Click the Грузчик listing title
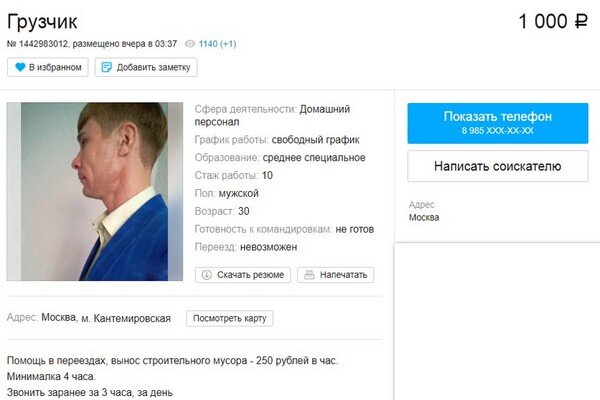The width and height of the screenshot is (600, 400). coord(42,22)
